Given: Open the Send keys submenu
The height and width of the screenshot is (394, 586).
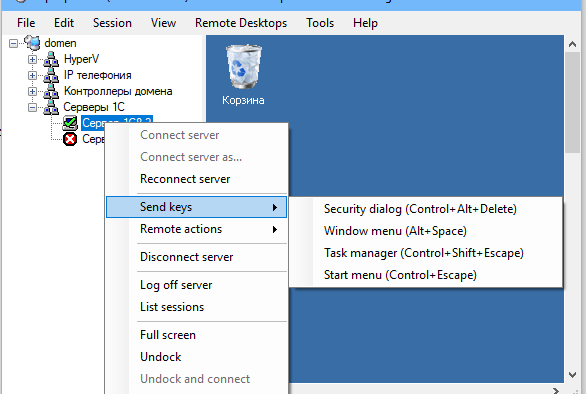Looking at the screenshot, I should 197,207.
